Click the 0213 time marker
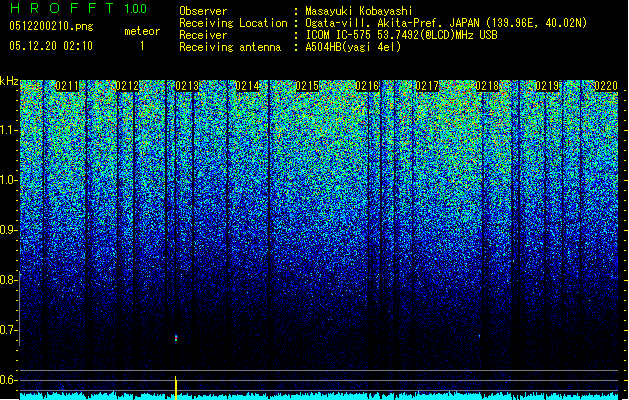The height and width of the screenshot is (400, 629). (x=187, y=86)
